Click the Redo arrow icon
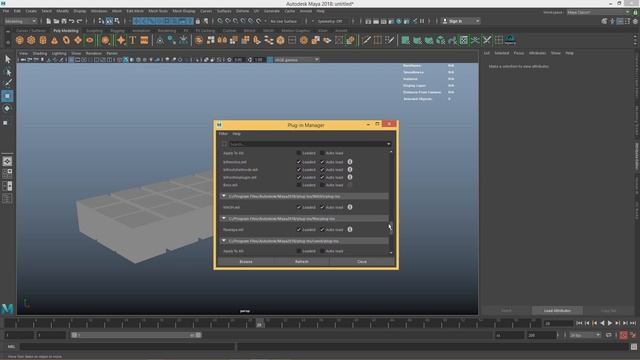Viewport: 640px width, 360px height. 80,21
